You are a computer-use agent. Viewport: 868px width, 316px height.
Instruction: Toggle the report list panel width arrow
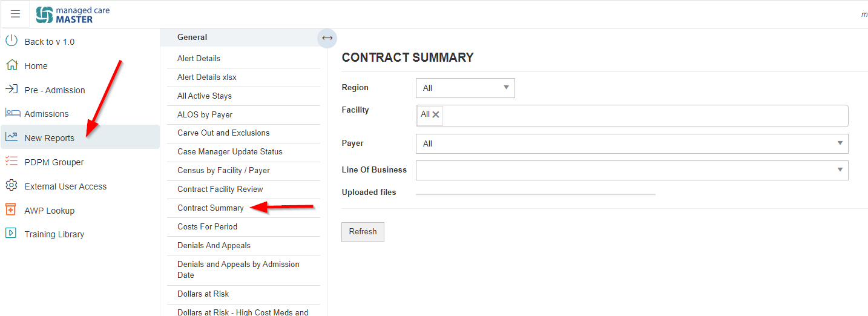[x=327, y=38]
